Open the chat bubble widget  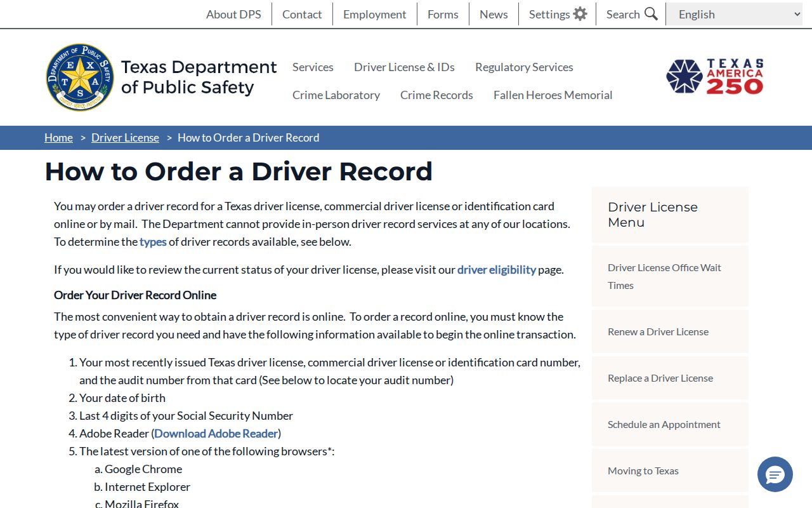tap(775, 474)
